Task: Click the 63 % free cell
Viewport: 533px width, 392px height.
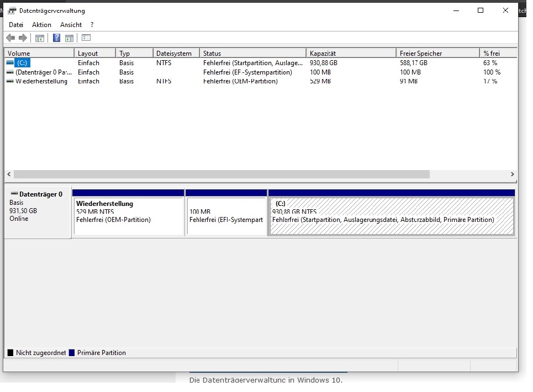Action: (490, 63)
